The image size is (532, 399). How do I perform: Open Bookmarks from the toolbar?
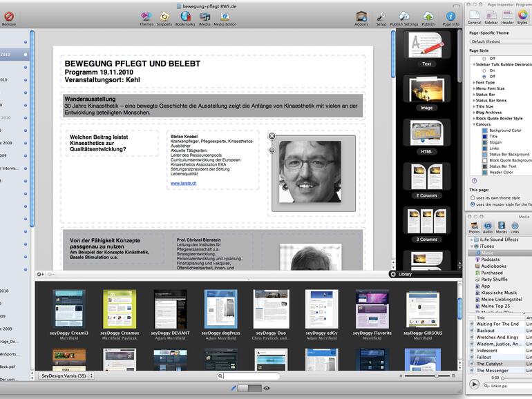pyautogui.click(x=185, y=17)
